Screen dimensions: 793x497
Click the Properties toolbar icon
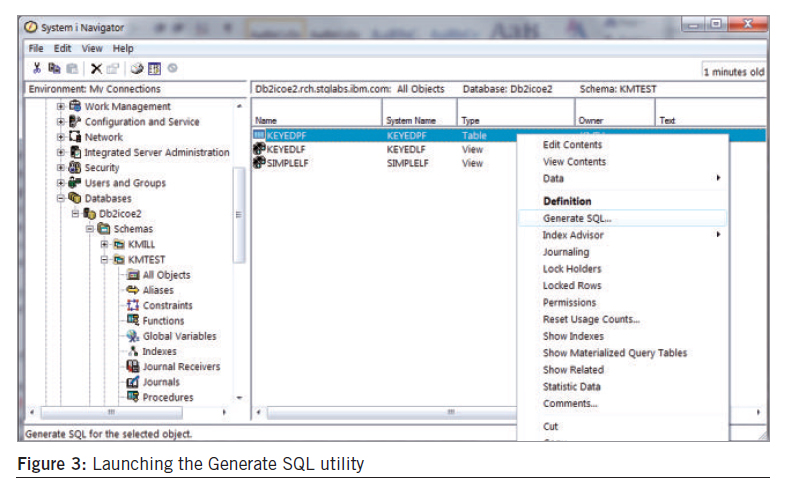113,68
